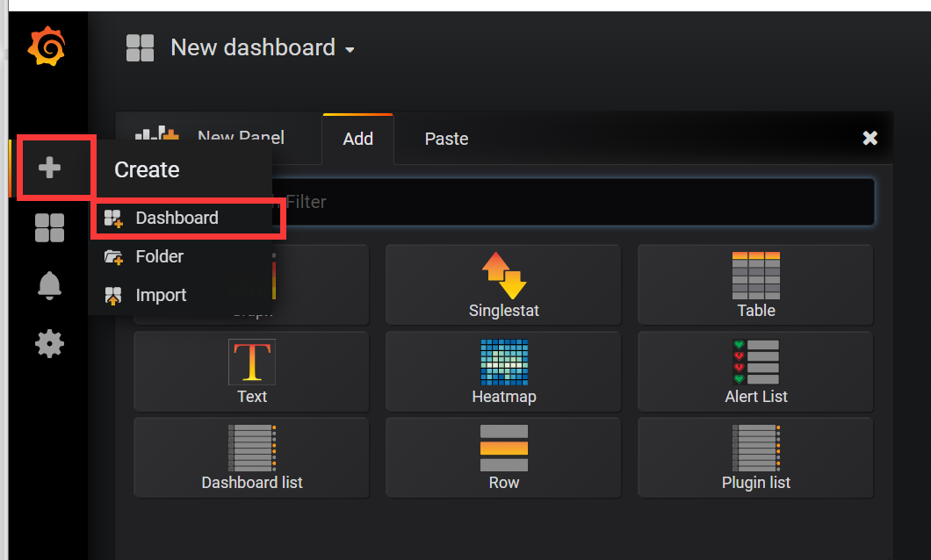Open the Configuration gear icon
This screenshot has width=931, height=560.
coord(49,343)
